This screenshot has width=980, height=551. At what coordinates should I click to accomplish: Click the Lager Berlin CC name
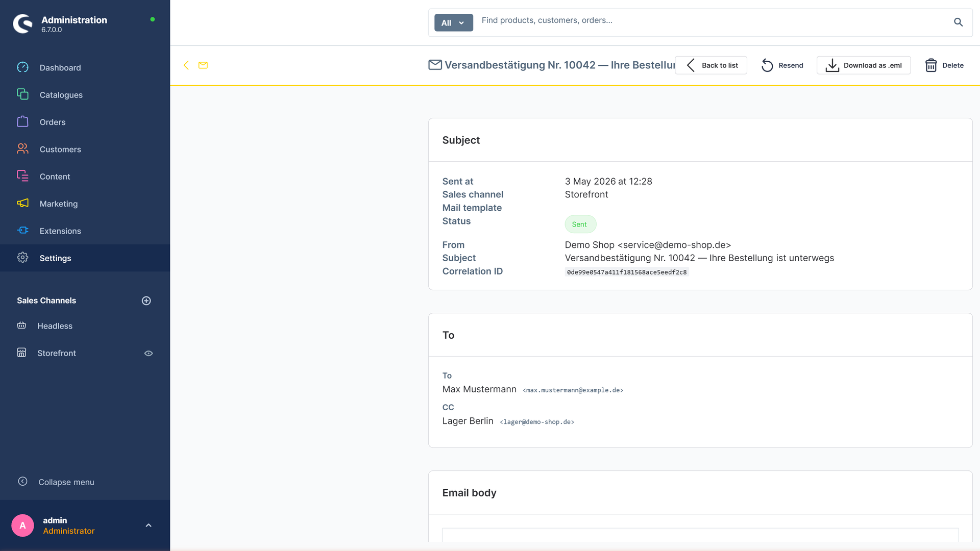point(468,421)
